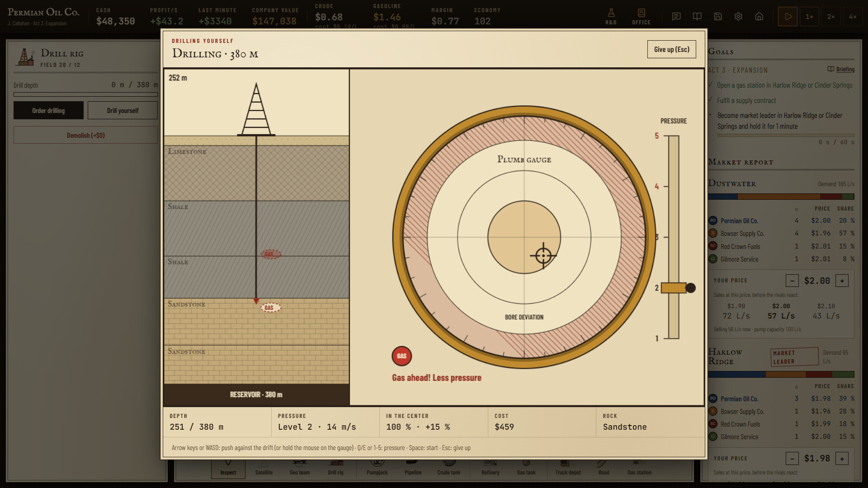Set game speed to 1×
868x488 pixels.
(x=809, y=17)
